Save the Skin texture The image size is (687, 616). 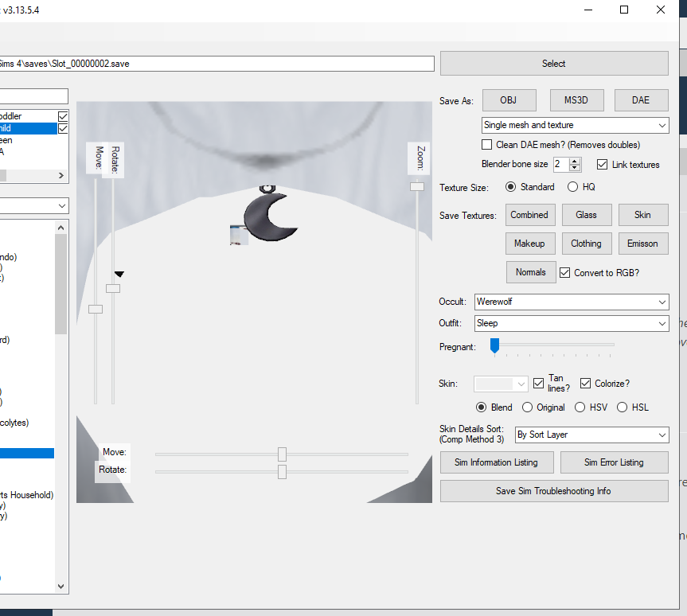[x=643, y=214]
